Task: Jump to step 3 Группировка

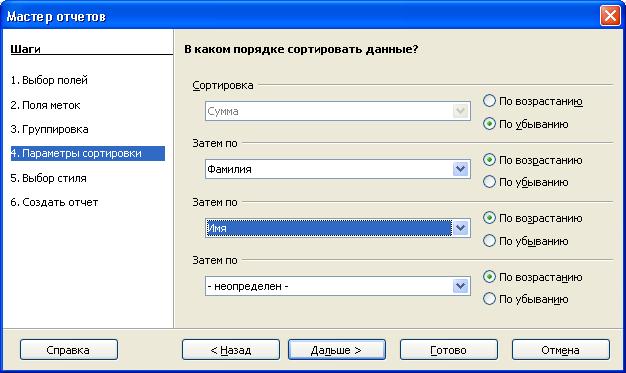Action: tap(50, 129)
